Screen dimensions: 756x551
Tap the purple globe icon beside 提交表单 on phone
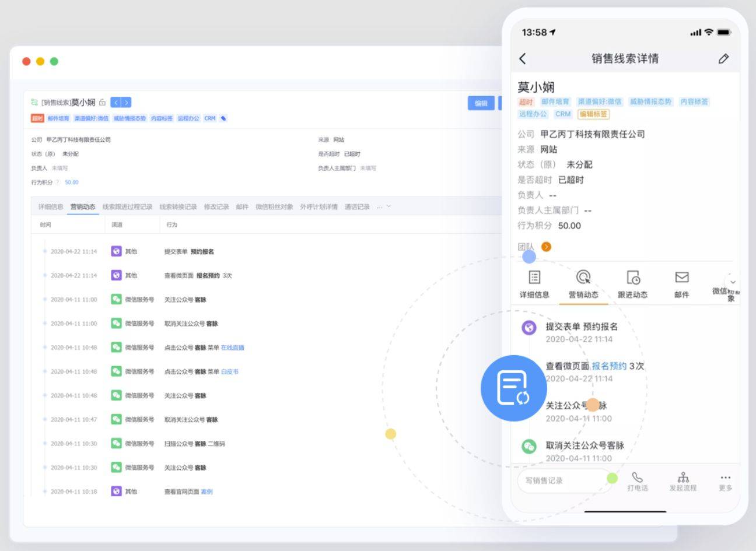pyautogui.click(x=528, y=327)
